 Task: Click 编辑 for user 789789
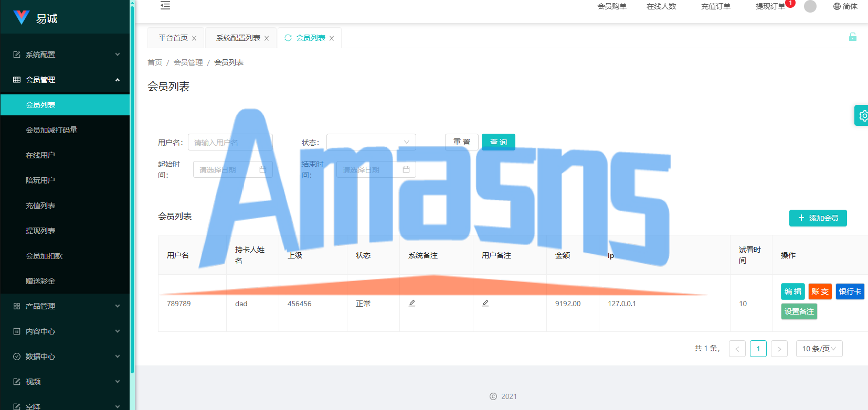pyautogui.click(x=793, y=292)
